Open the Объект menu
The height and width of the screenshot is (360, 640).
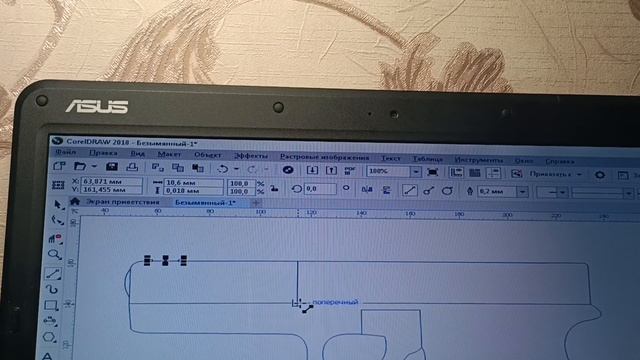point(208,155)
